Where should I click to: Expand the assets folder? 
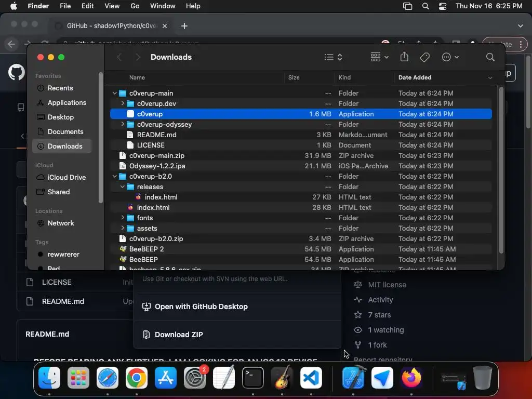click(123, 228)
